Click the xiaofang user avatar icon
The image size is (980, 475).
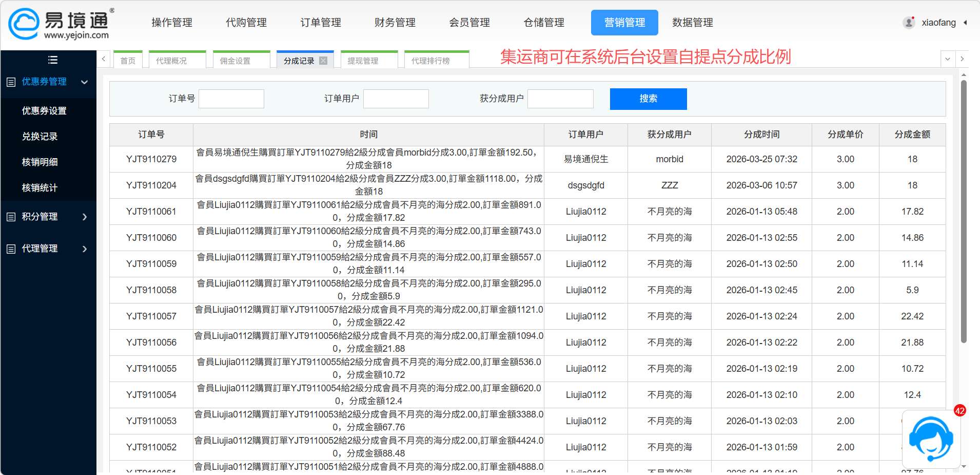909,23
